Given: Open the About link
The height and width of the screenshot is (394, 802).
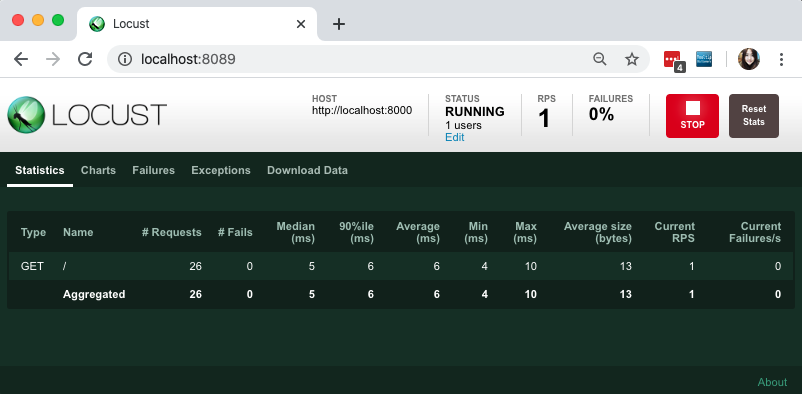Looking at the screenshot, I should click(772, 382).
